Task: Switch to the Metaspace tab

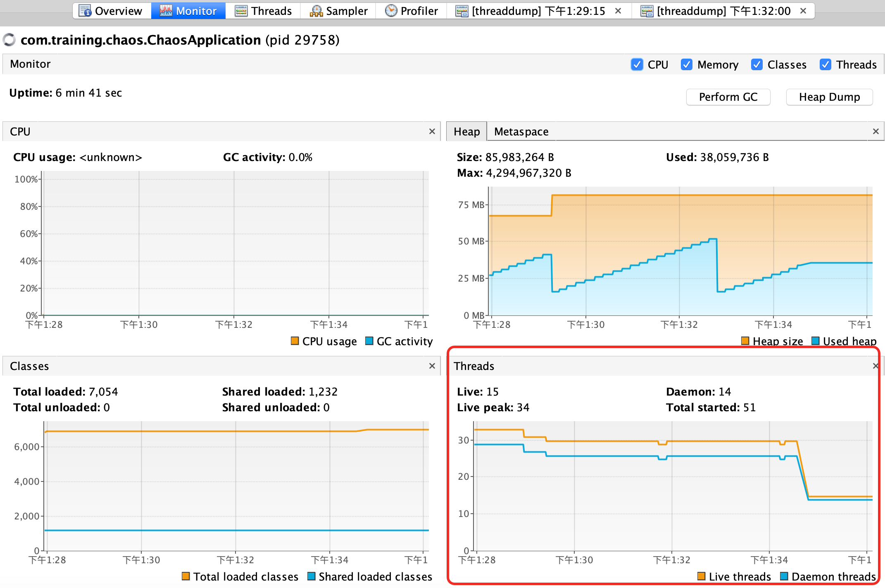Action: coord(521,132)
